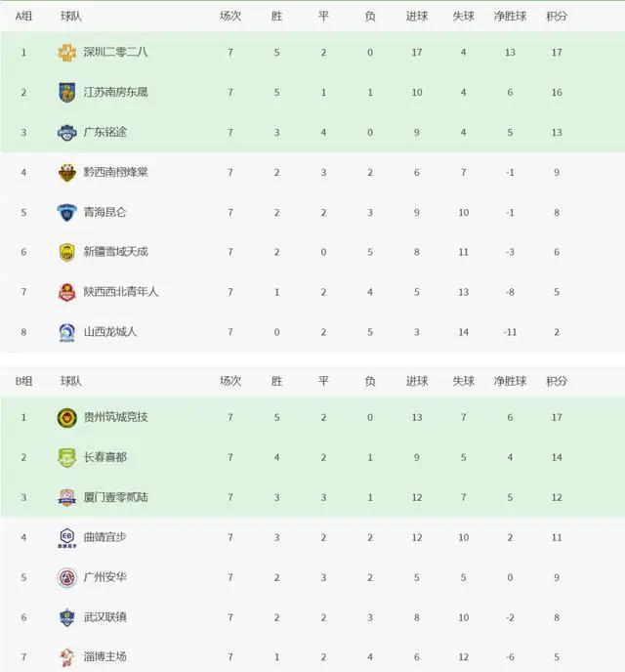Screen dimensions: 625x672
Task: Select the 武汉联镇 team icon
Action: (66, 617)
